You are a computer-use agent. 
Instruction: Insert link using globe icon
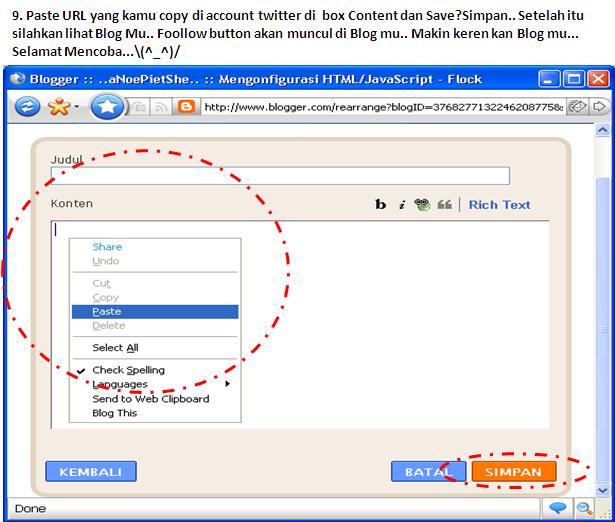tap(422, 204)
